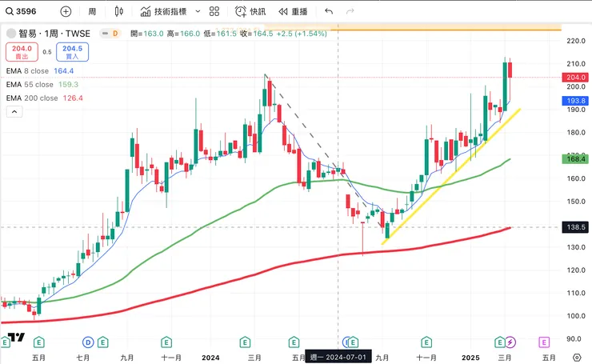Click the 開=163.0 open value in header
The image size is (592, 364).
point(147,34)
